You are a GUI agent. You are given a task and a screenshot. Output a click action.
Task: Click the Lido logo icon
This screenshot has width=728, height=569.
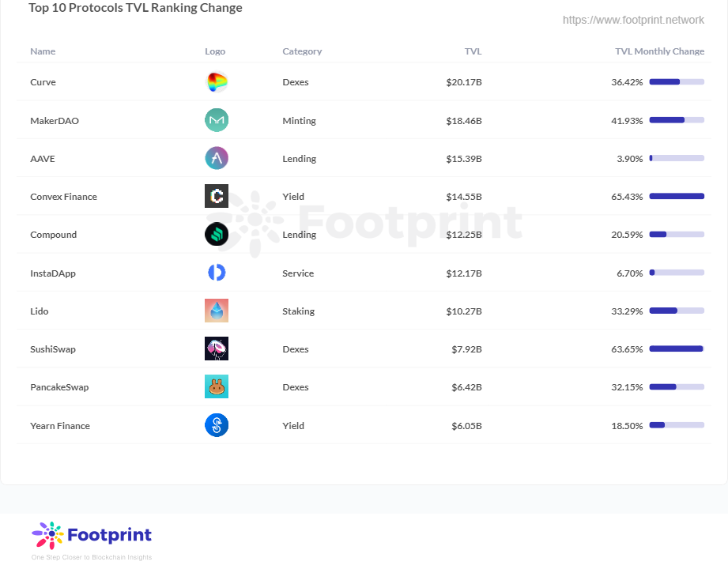(217, 311)
